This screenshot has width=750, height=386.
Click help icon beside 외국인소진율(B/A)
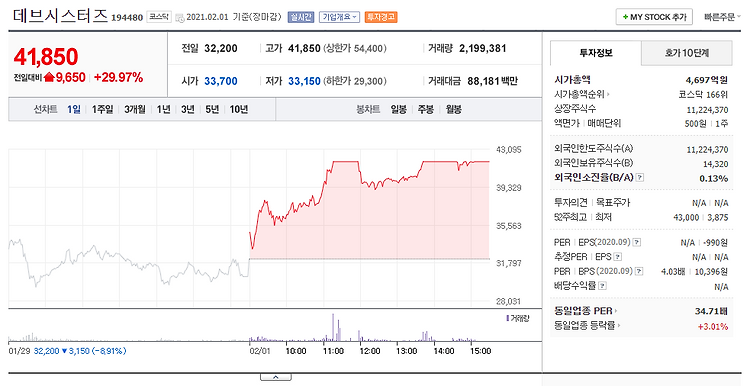click(640, 177)
